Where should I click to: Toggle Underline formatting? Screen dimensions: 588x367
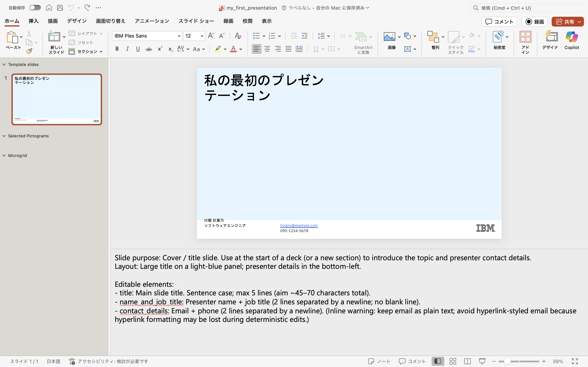pyautogui.click(x=138, y=49)
